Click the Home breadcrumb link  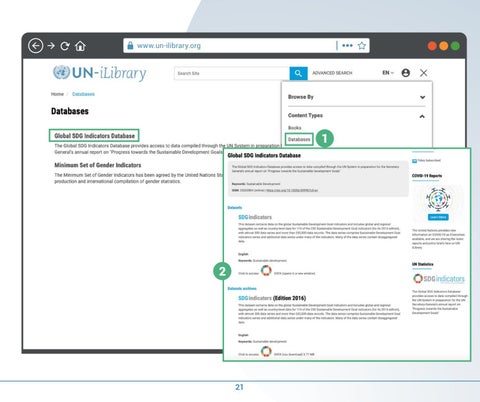(57, 94)
